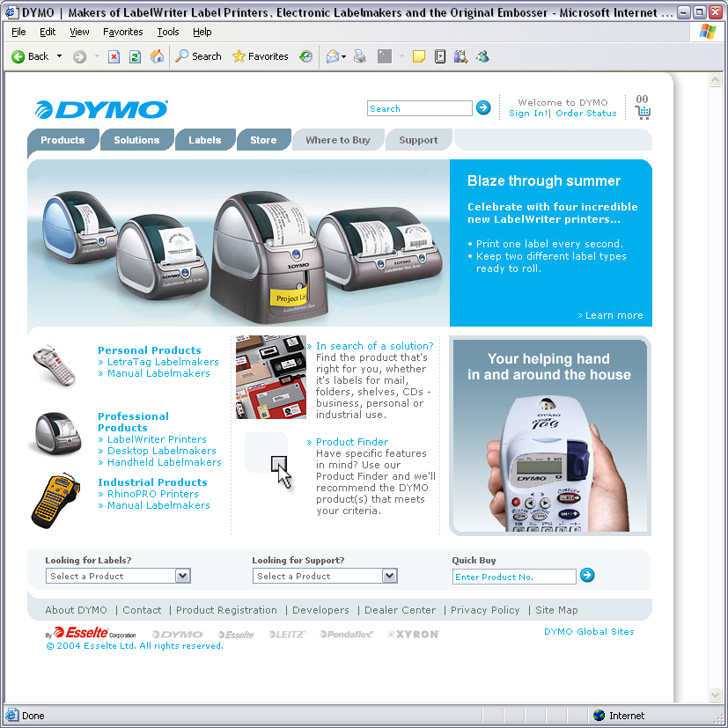The width and height of the screenshot is (728, 728).
Task: Click the yellow RhinoPRO labelmaker image
Action: (55, 501)
